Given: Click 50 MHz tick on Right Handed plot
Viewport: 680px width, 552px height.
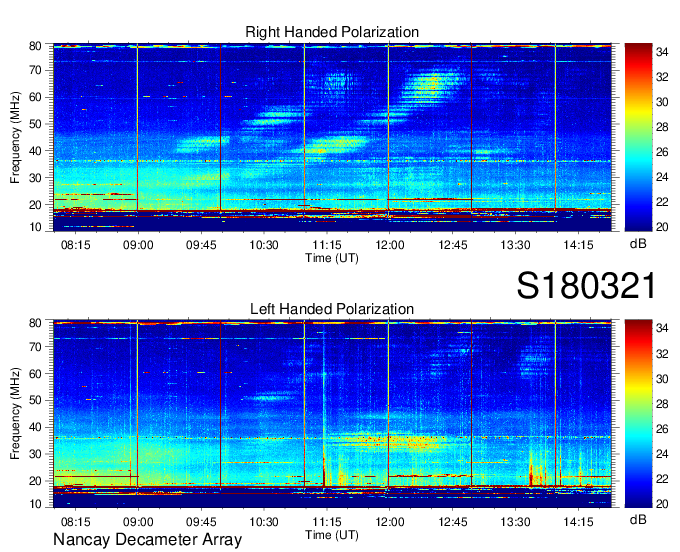Looking at the screenshot, I should pyautogui.click(x=35, y=124).
